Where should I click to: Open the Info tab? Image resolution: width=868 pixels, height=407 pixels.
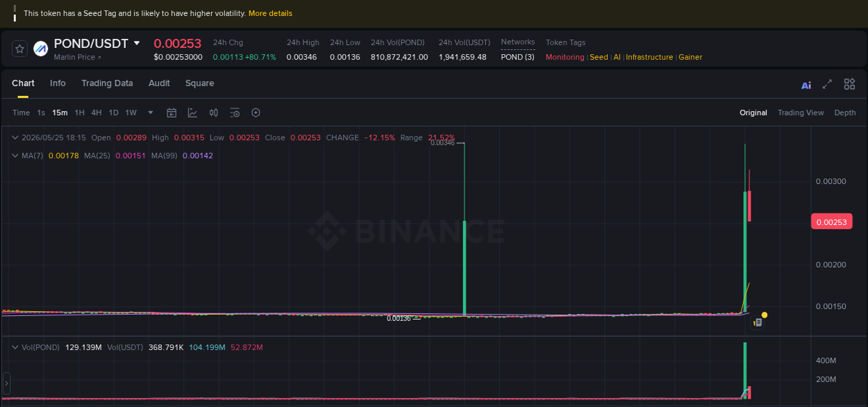tap(58, 83)
